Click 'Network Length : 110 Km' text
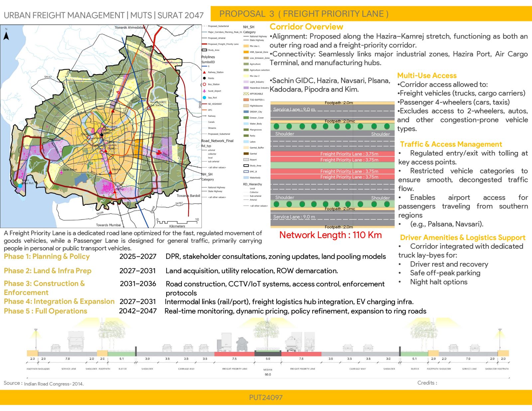 (x=331, y=235)
